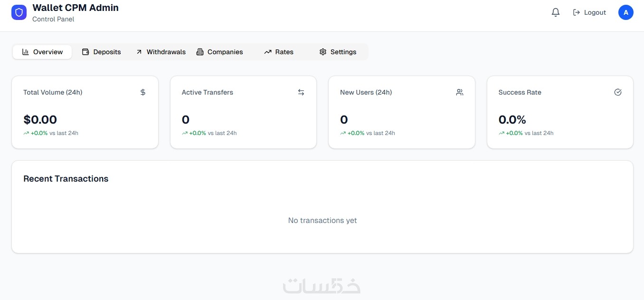
Task: Switch to the Rates tab
Action: pyautogui.click(x=279, y=52)
